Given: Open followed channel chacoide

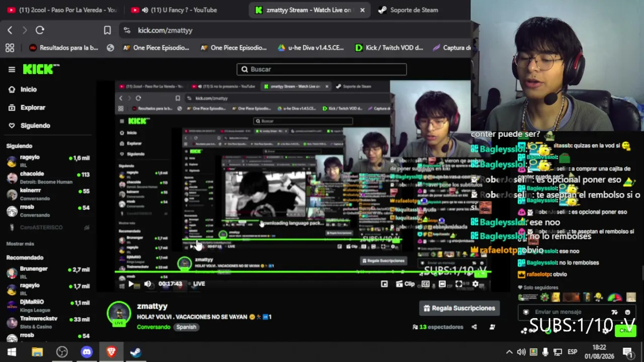Looking at the screenshot, I should [48, 177].
